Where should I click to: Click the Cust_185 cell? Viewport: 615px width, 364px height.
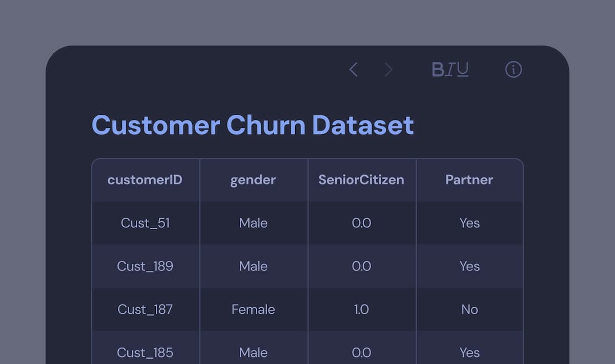(145, 352)
